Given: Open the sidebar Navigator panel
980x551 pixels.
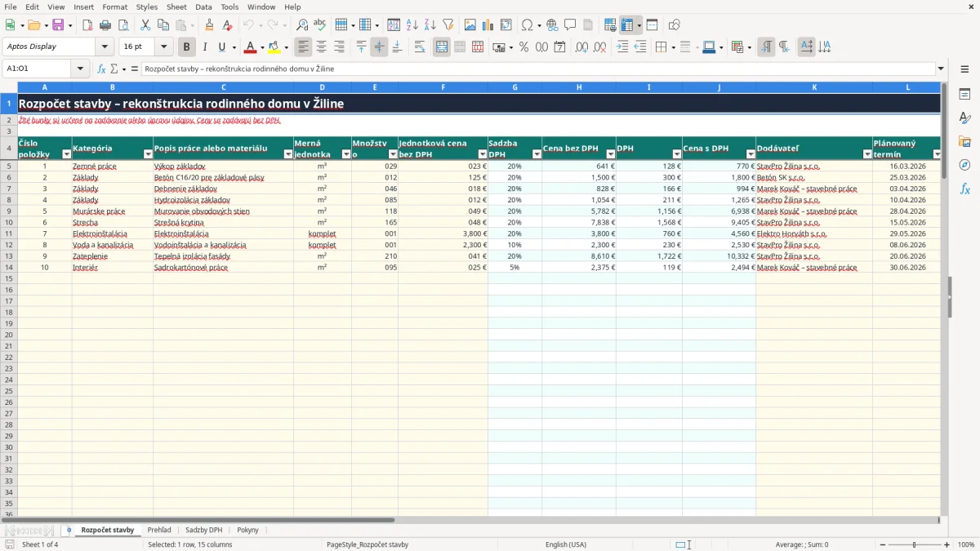Looking at the screenshot, I should click(x=964, y=165).
